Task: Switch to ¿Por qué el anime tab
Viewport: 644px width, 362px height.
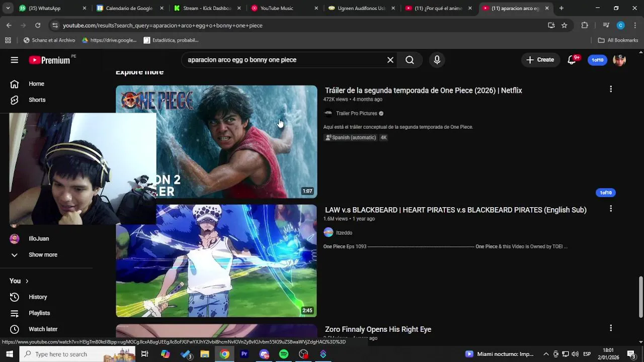Action: (x=438, y=8)
